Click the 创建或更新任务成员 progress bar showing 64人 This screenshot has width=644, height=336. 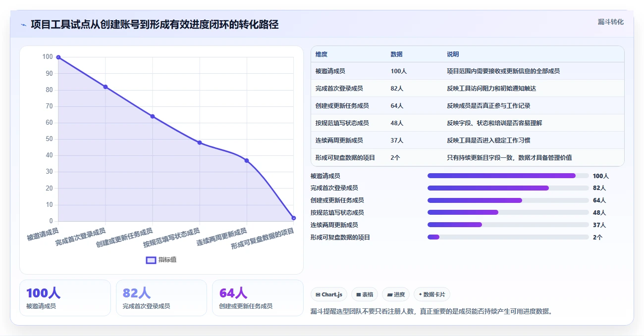(508, 200)
